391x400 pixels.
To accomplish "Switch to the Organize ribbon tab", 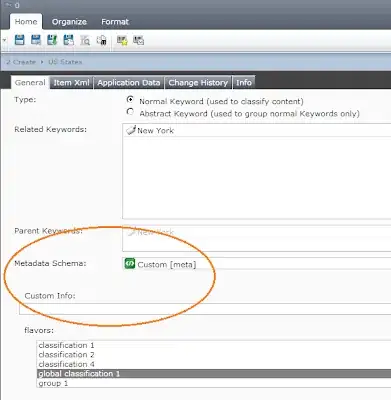I will (x=69, y=22).
